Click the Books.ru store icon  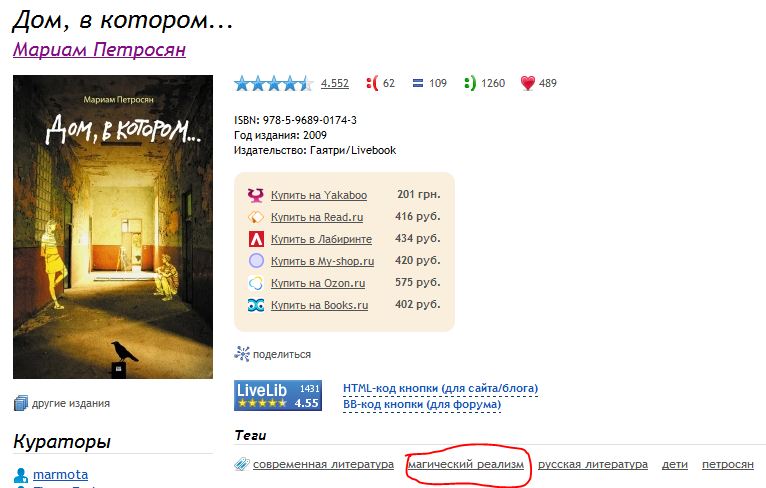coord(256,305)
